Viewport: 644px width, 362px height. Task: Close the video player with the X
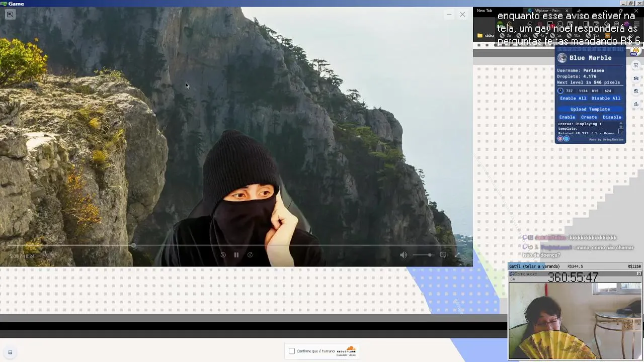click(x=462, y=15)
